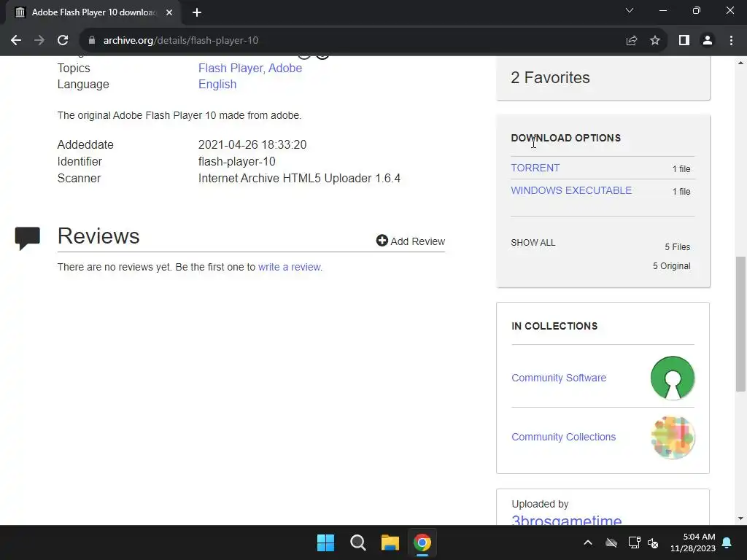
Task: Click the Internet Archive HTML5 Uploader 1.6.4 text
Action: tap(299, 178)
